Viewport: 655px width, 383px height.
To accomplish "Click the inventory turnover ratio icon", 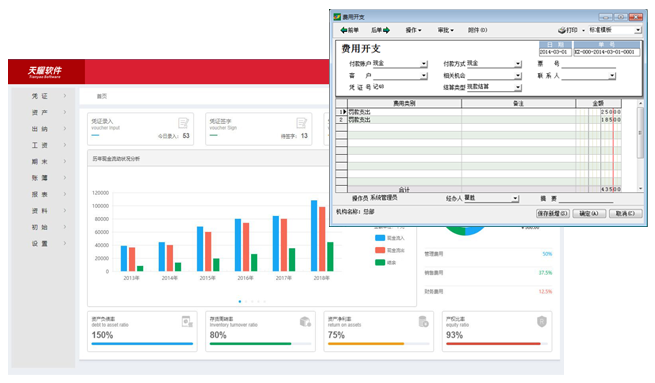I will coord(305,322).
